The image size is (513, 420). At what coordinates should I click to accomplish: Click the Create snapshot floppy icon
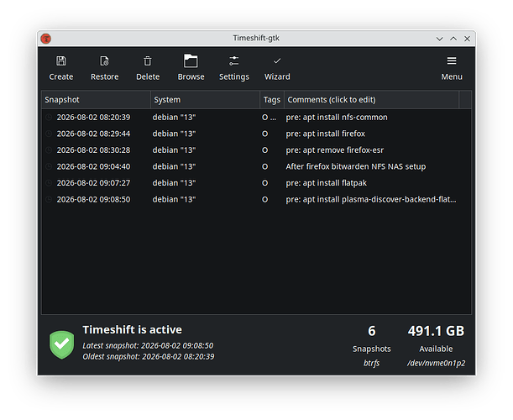pos(60,60)
